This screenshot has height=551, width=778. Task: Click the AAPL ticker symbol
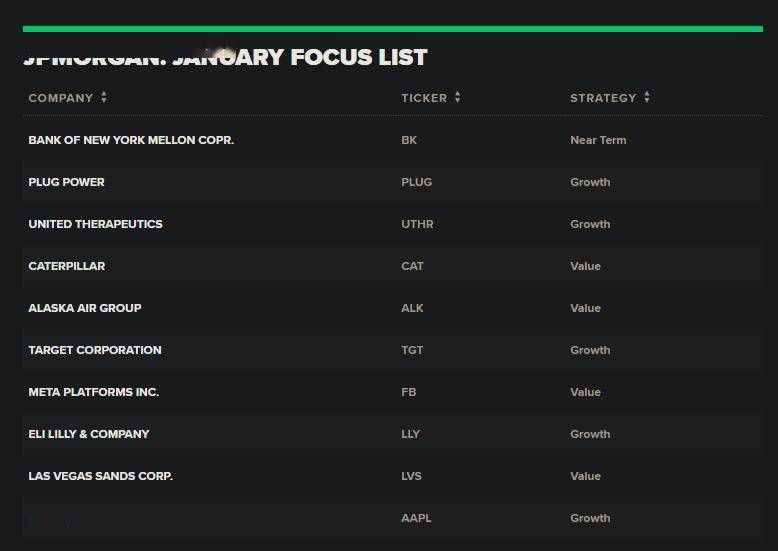coord(416,518)
